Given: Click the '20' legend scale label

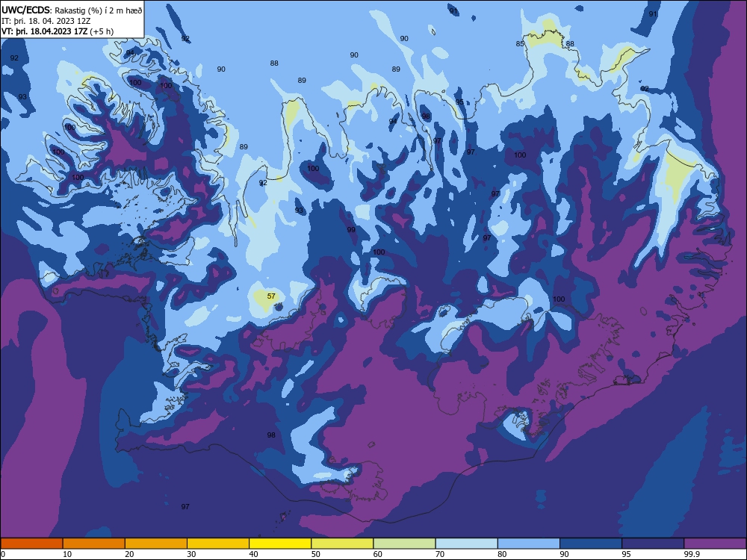Looking at the screenshot, I should pyautogui.click(x=129, y=554).
